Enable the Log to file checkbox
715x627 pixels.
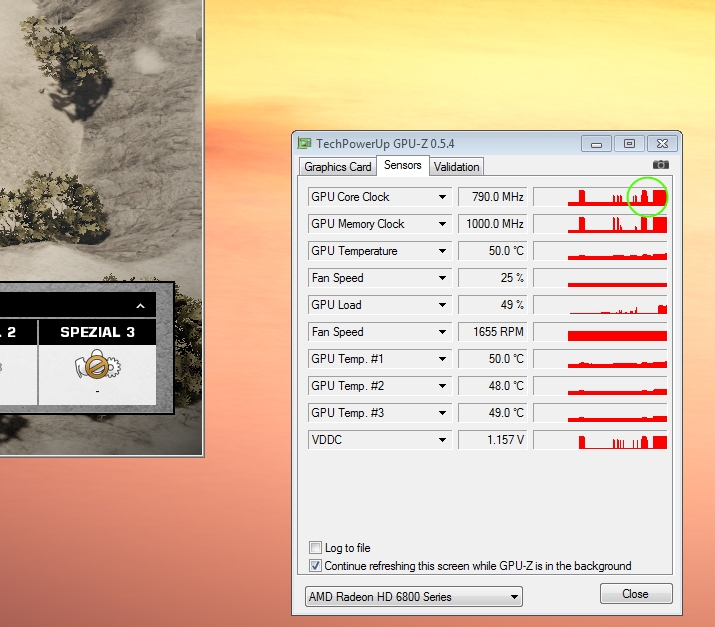click(x=315, y=547)
